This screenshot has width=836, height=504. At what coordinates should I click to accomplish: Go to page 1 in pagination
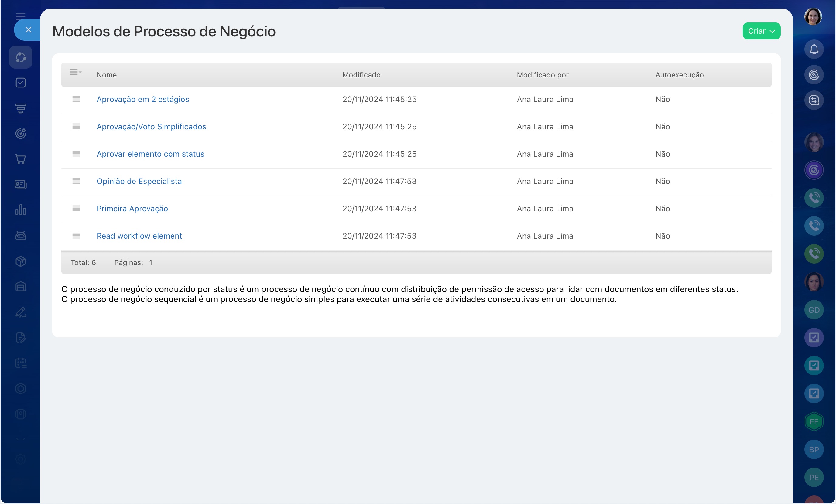point(150,263)
